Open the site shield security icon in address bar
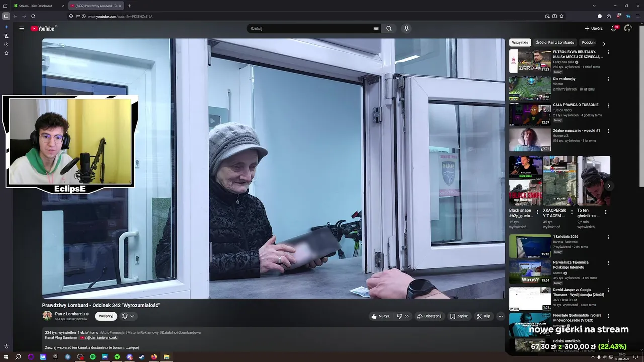This screenshot has width=644, height=362. tap(71, 16)
